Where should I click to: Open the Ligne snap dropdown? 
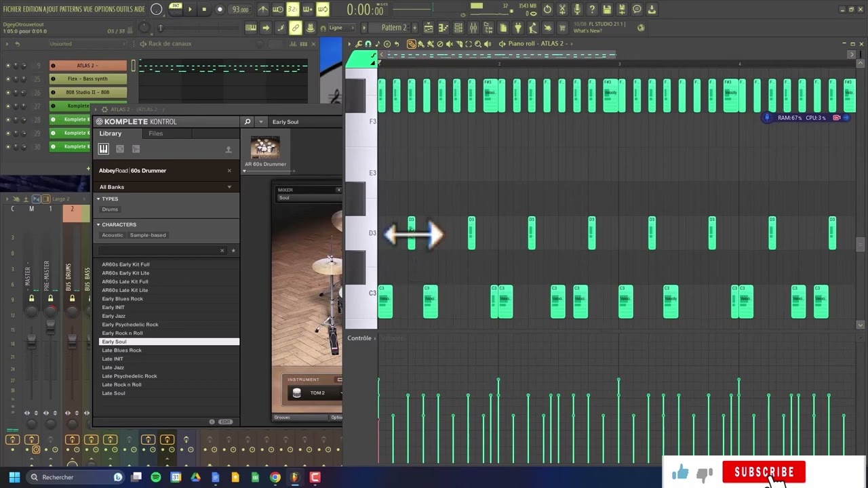pos(341,28)
